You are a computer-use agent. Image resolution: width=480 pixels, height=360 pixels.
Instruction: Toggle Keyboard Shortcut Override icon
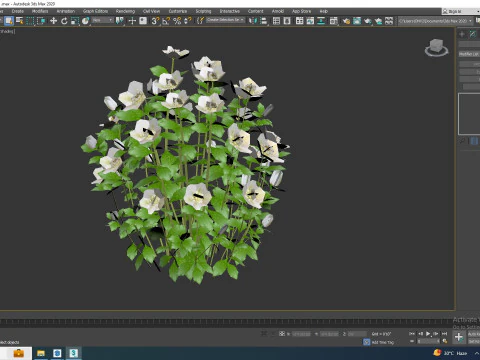(x=143, y=21)
